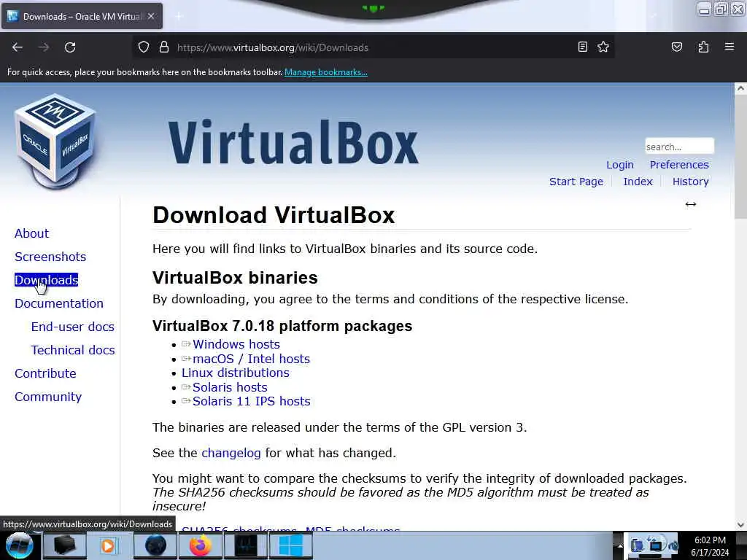Open the Windows Start orb

[x=20, y=545]
